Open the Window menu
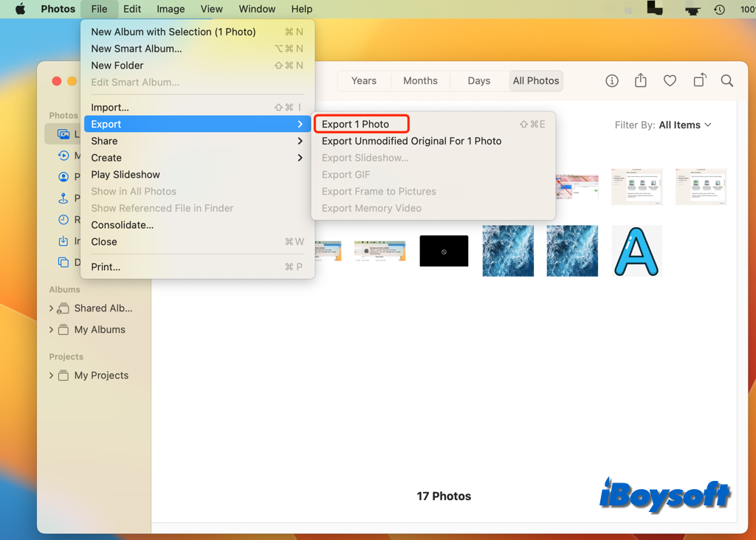Image resolution: width=756 pixels, height=540 pixels. pyautogui.click(x=257, y=9)
